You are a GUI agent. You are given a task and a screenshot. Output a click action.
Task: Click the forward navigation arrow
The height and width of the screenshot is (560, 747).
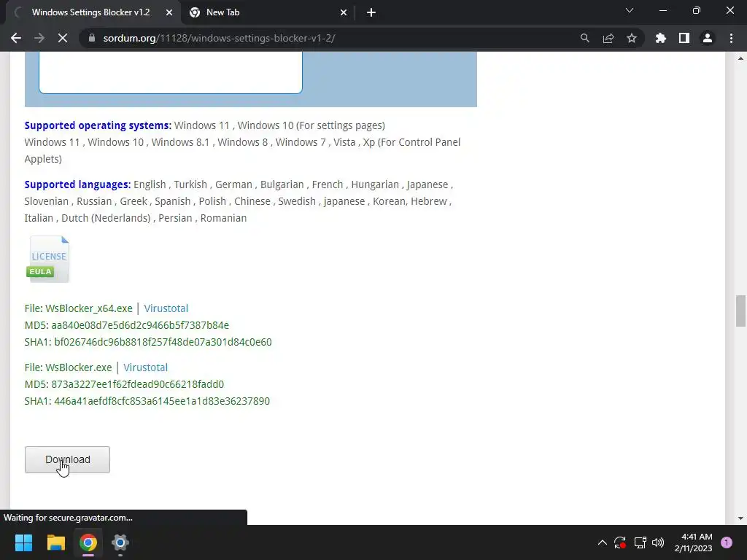tap(39, 38)
